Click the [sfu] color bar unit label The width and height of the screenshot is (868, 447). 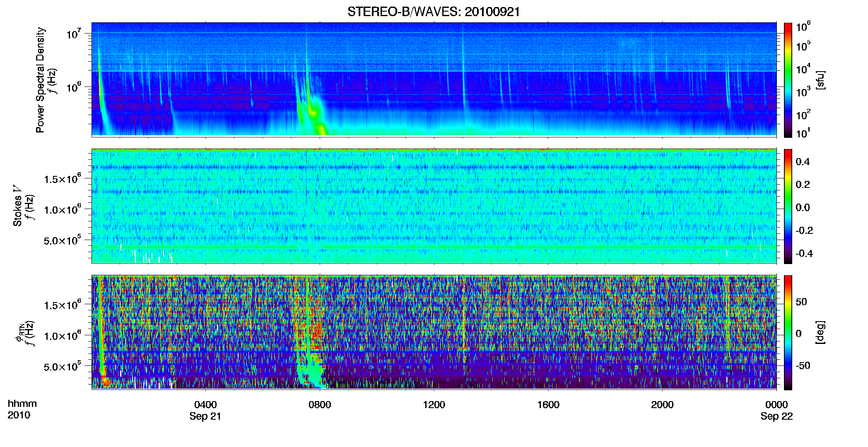point(820,80)
